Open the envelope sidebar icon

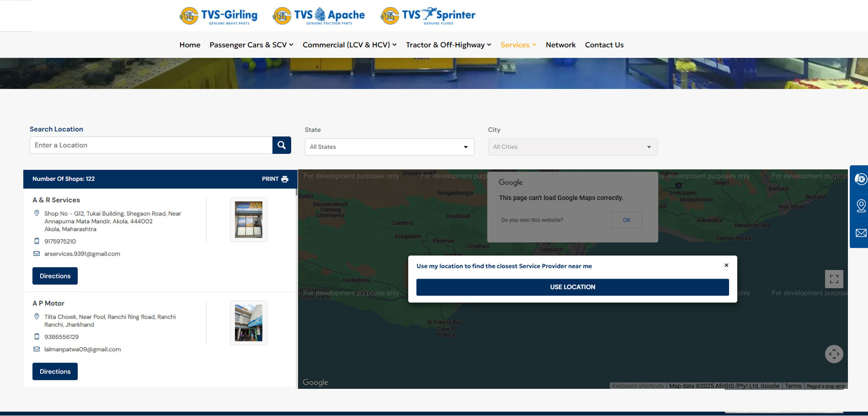(x=861, y=233)
